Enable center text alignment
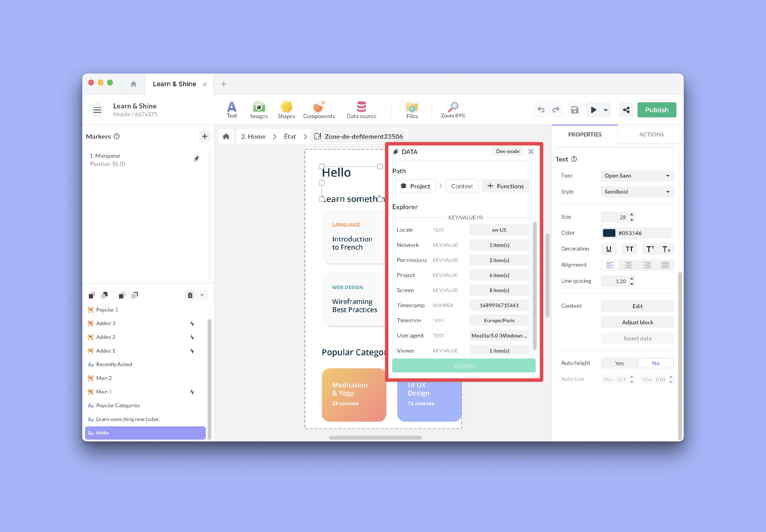The image size is (766, 532). [x=629, y=265]
